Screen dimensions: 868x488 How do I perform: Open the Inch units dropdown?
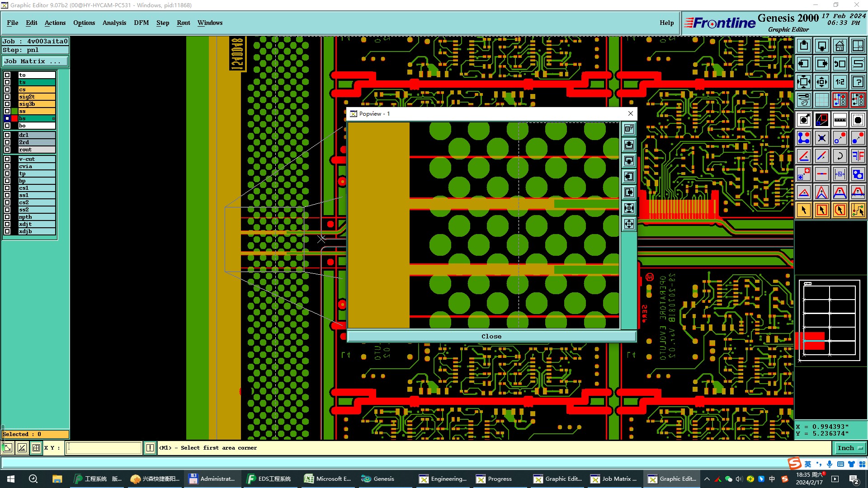pyautogui.click(x=850, y=448)
